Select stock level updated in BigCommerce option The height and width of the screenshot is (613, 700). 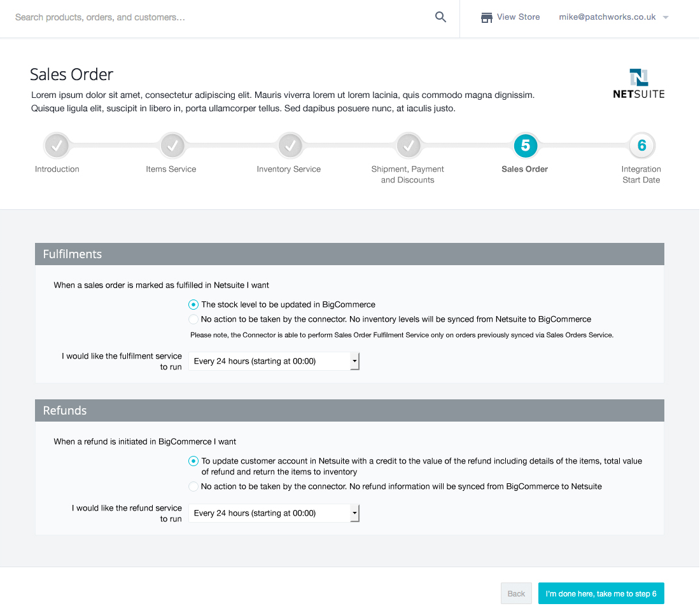(193, 305)
